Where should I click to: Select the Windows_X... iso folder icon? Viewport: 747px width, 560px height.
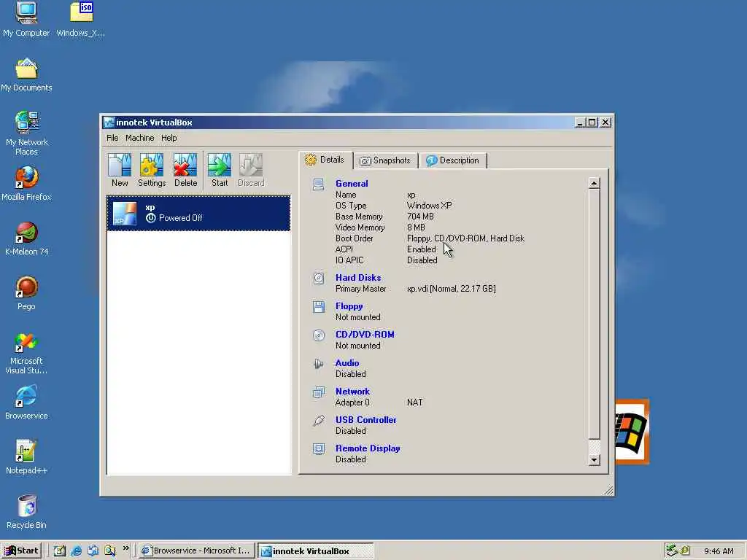(x=81, y=19)
